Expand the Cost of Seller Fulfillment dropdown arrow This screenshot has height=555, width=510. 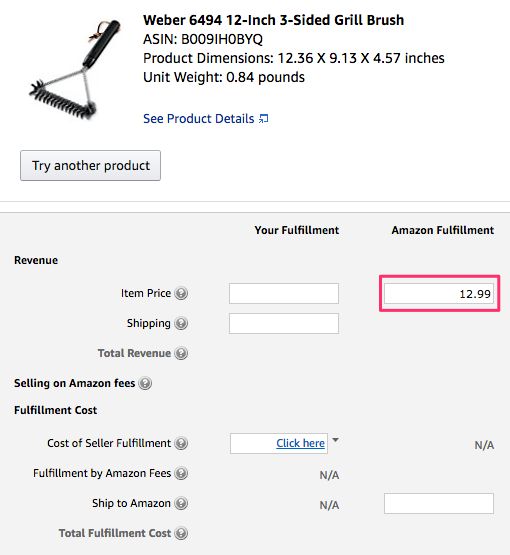[336, 440]
